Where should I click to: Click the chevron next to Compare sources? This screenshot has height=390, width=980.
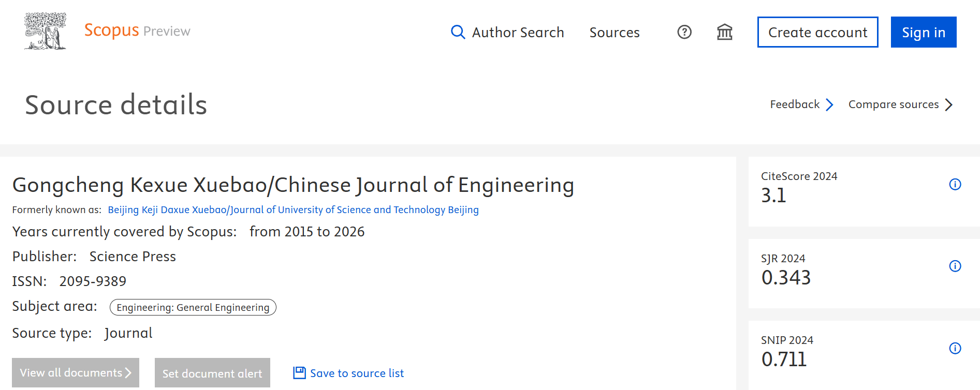coord(948,105)
